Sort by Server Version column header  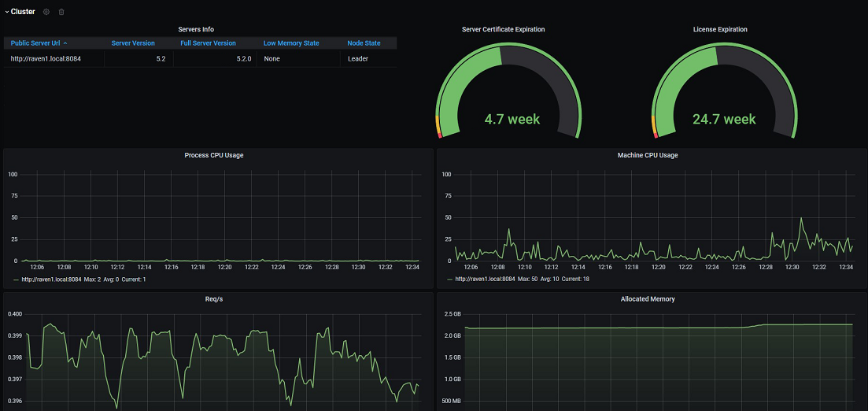pyautogui.click(x=133, y=43)
